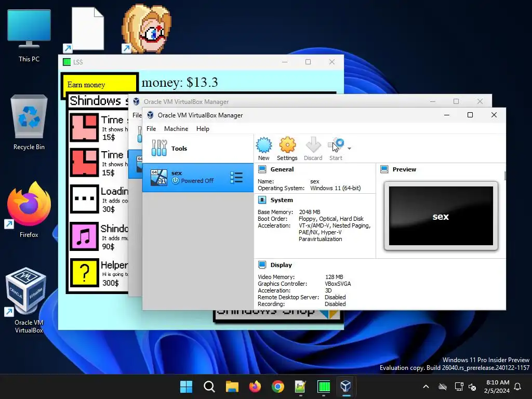This screenshot has width=532, height=399.
Task: Open Firefox from the taskbar
Action: click(x=255, y=387)
